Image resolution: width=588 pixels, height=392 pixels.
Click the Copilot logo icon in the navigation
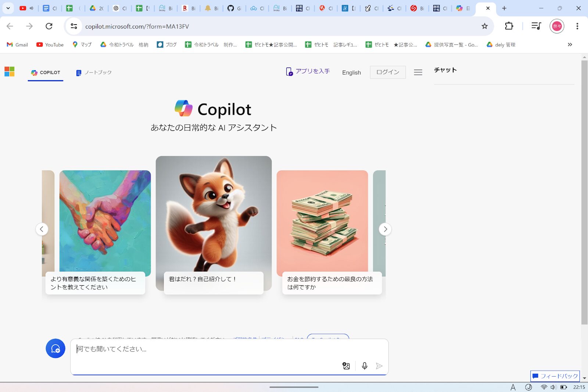click(35, 72)
